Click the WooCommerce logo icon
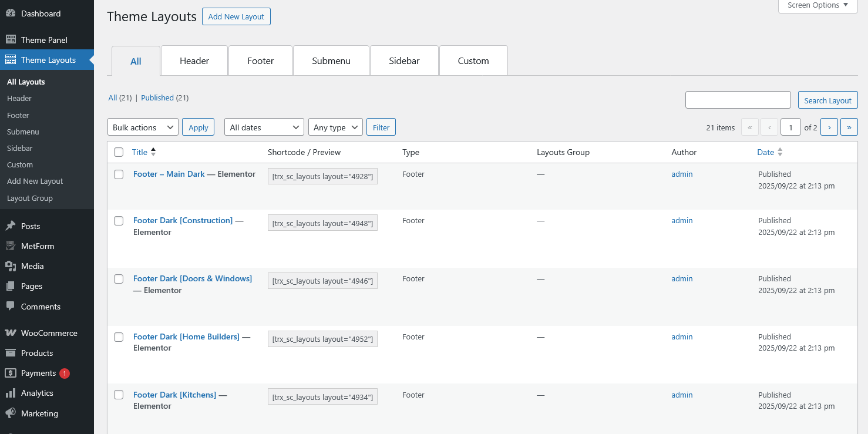This screenshot has width=868, height=434. tap(11, 333)
